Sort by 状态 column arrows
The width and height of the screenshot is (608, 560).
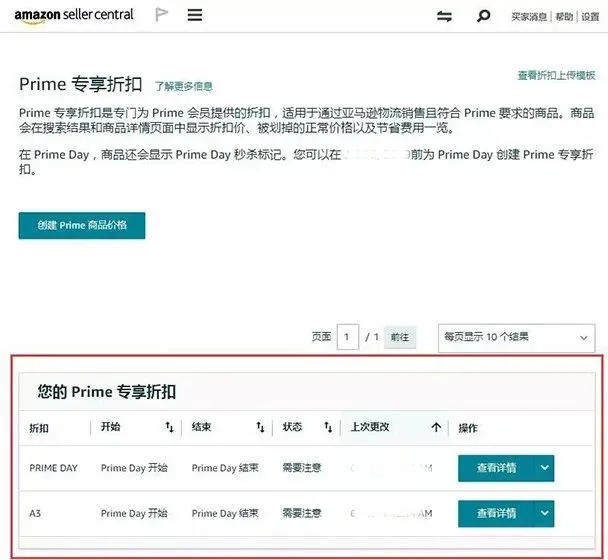(328, 427)
